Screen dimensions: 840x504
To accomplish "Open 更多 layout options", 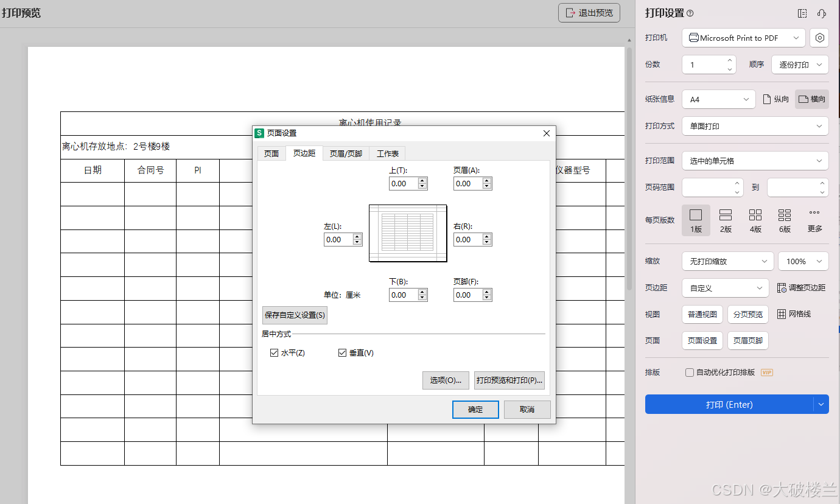I will (814, 220).
